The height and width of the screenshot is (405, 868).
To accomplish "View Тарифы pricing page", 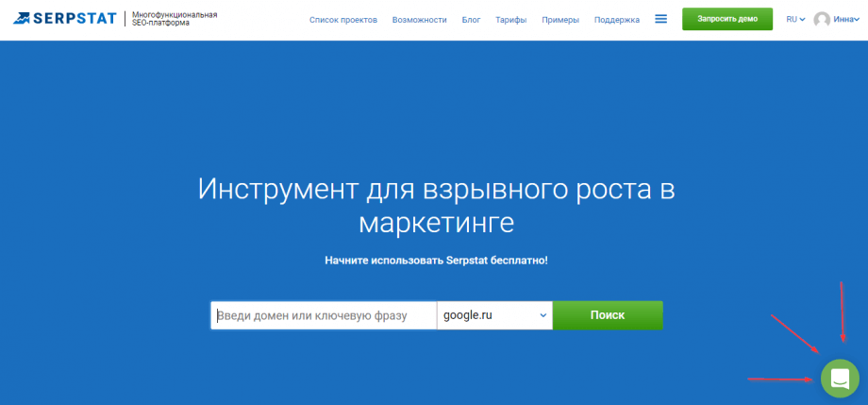I will pyautogui.click(x=511, y=20).
